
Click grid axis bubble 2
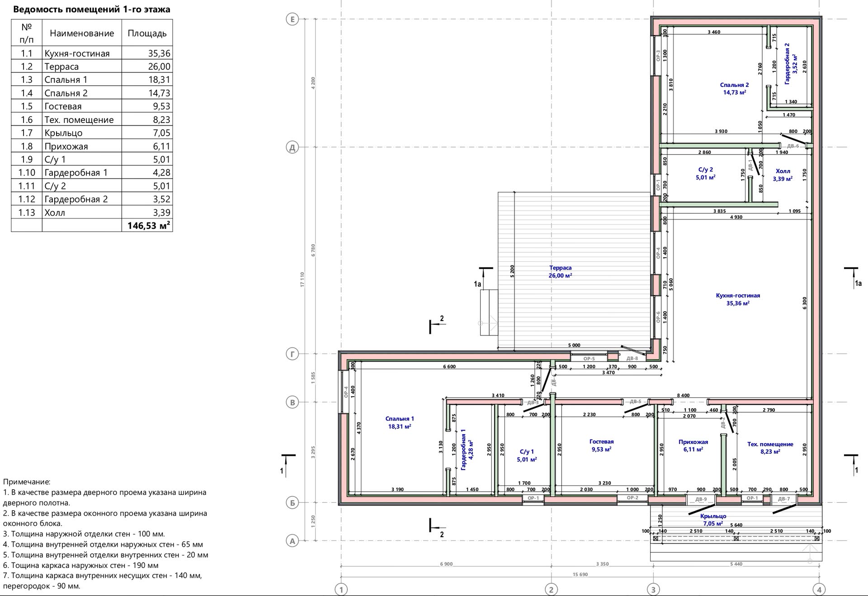[x=551, y=589]
